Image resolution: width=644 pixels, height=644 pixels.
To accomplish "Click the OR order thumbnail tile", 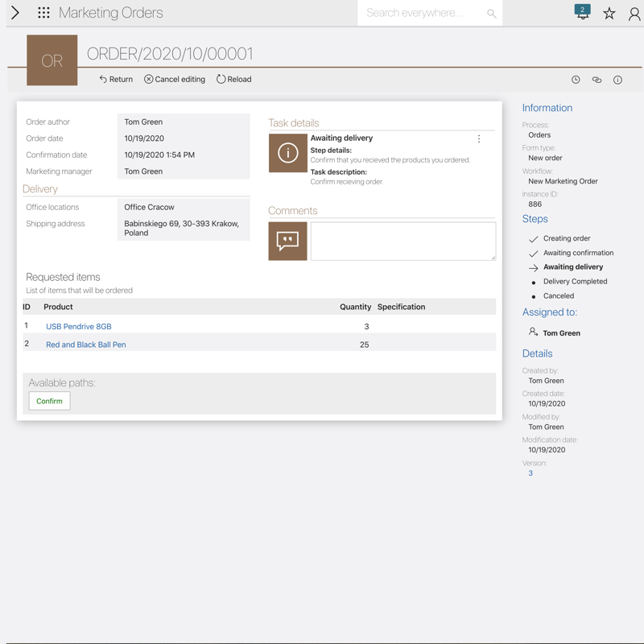I will pyautogui.click(x=52, y=60).
